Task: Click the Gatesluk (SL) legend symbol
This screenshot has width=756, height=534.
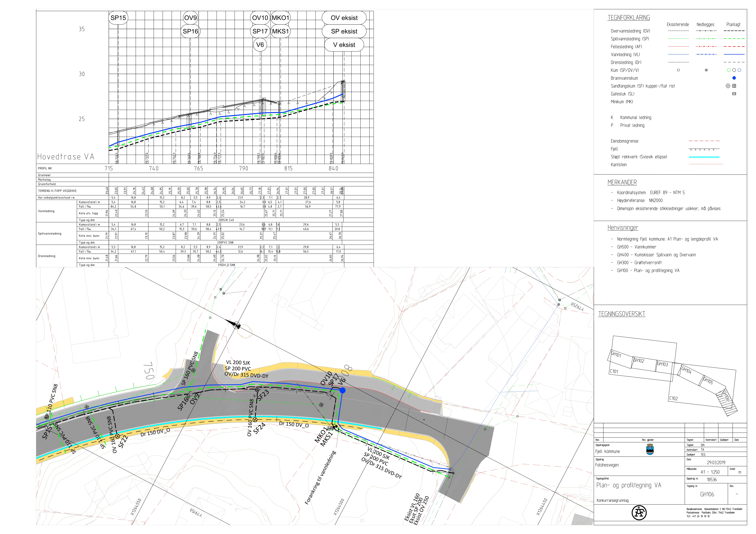Action: [734, 94]
